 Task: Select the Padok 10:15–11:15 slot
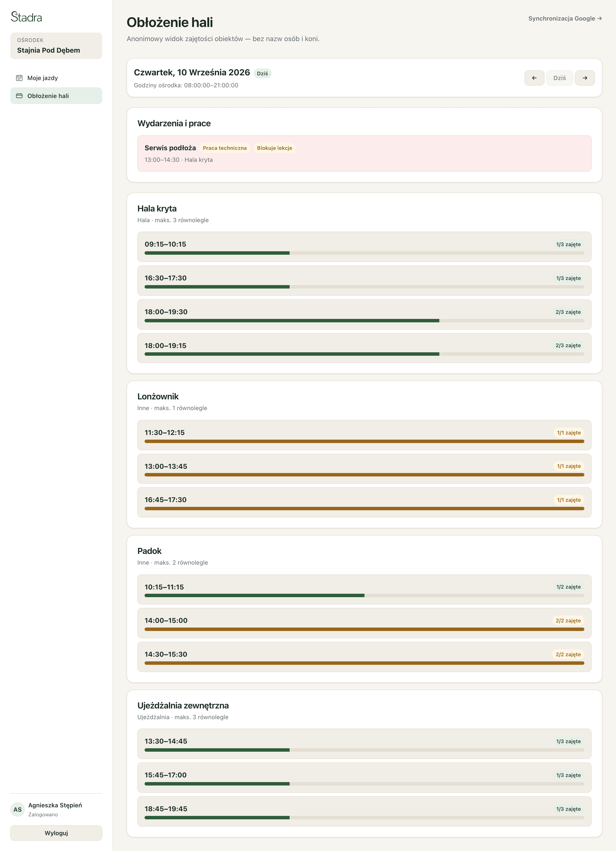364,589
